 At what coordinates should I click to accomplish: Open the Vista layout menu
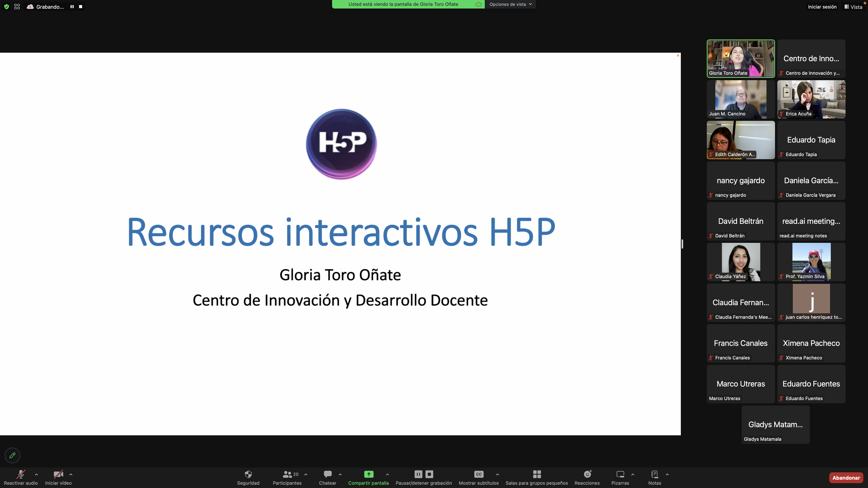tap(853, 7)
